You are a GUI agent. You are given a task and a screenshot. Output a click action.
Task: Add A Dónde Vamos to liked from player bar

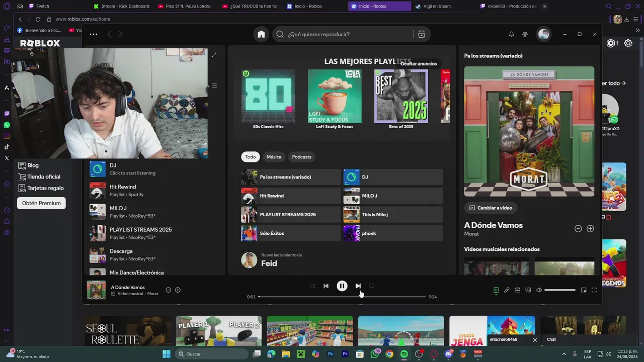click(x=178, y=290)
